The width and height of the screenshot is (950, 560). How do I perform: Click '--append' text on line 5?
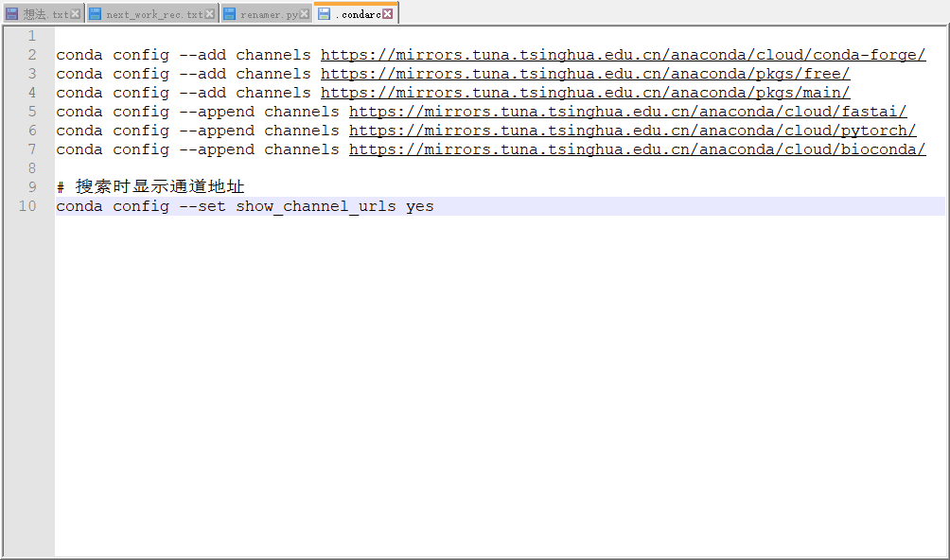(217, 112)
